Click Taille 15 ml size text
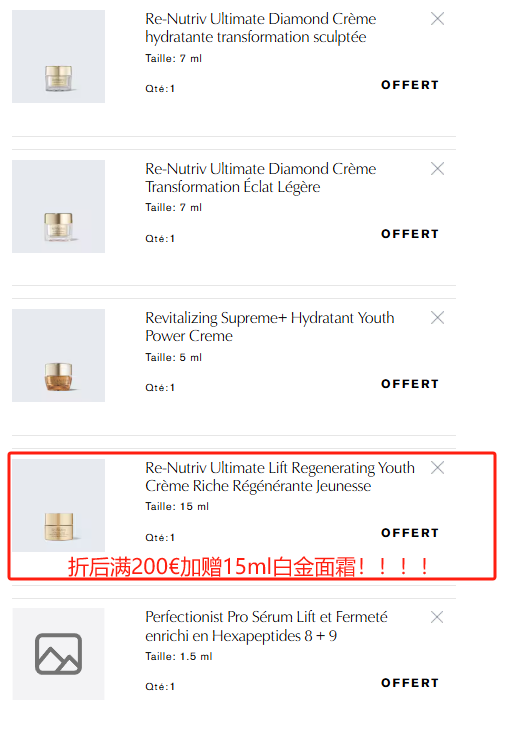 coord(177,506)
